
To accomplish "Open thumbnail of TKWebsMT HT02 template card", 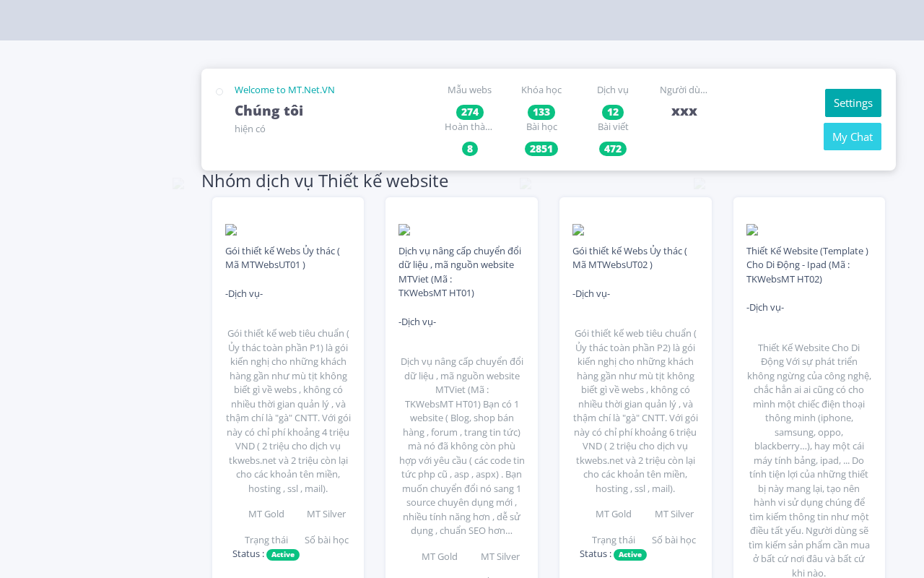I will point(752,230).
